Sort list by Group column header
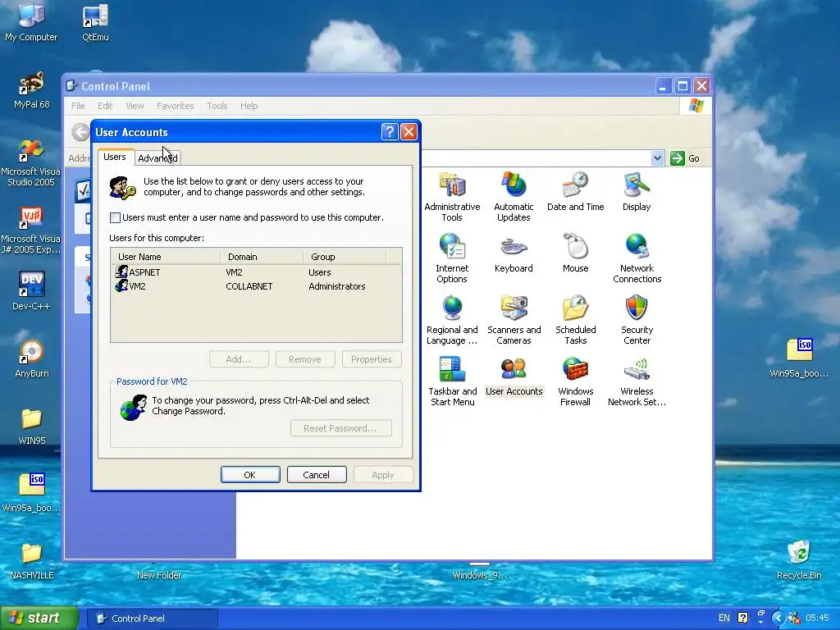 345,257
